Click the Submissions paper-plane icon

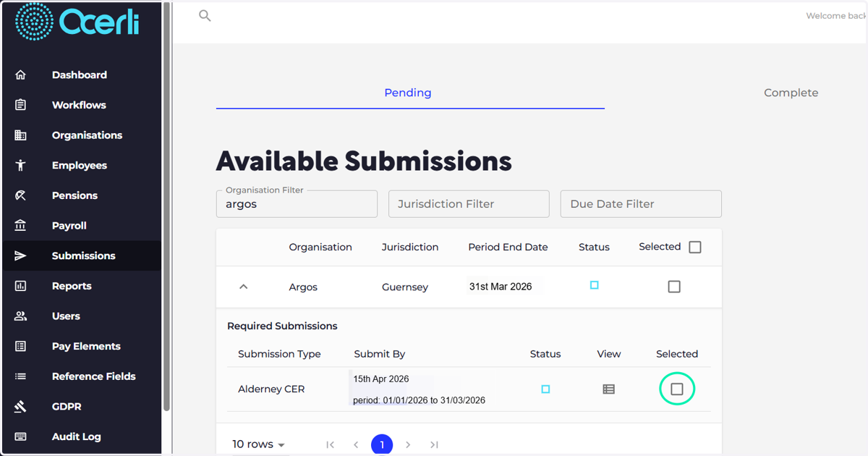20,256
